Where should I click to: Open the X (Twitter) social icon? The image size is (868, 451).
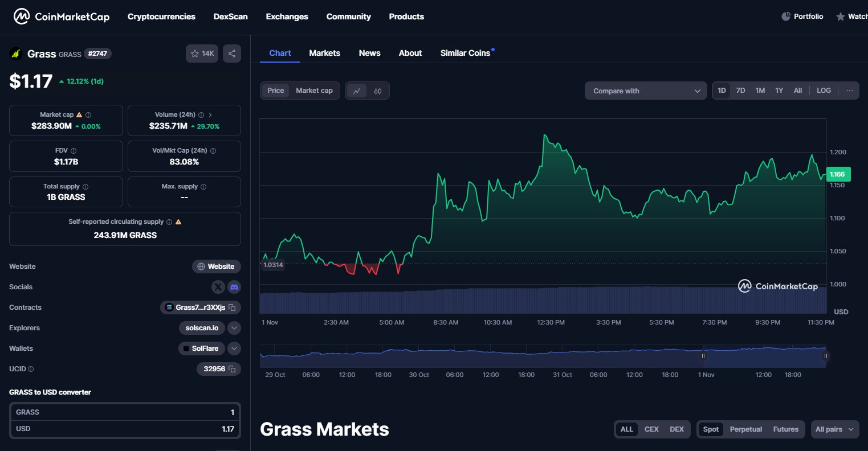click(x=218, y=287)
